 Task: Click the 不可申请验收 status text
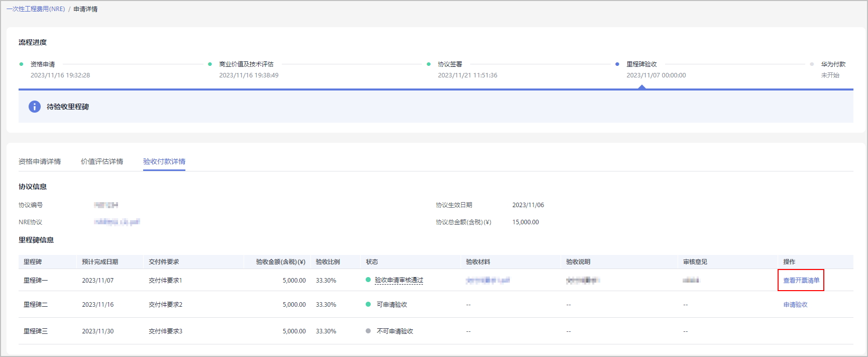click(395, 331)
